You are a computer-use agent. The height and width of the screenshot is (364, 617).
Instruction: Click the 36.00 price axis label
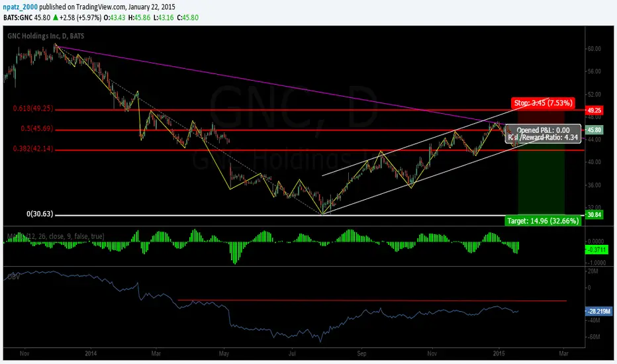(594, 185)
